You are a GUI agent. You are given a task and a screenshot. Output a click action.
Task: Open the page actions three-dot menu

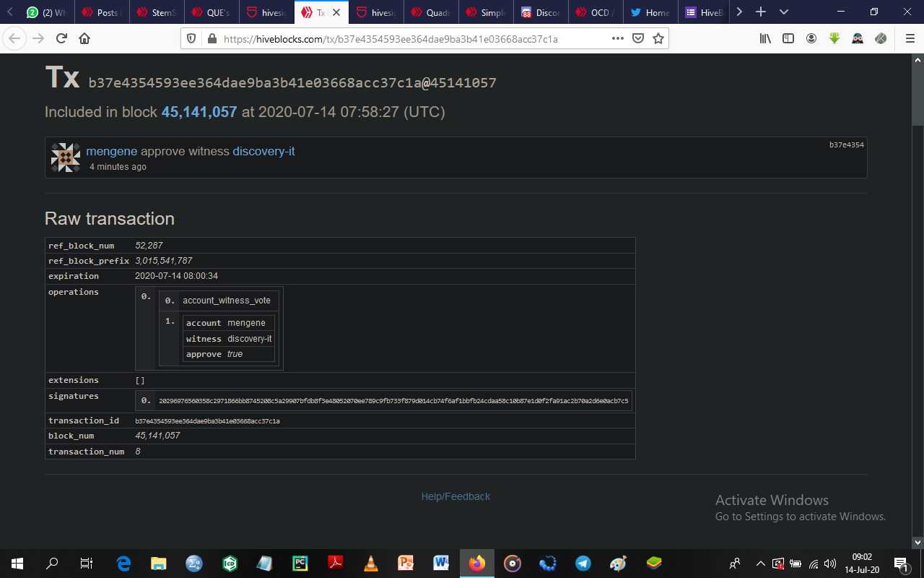618,38
